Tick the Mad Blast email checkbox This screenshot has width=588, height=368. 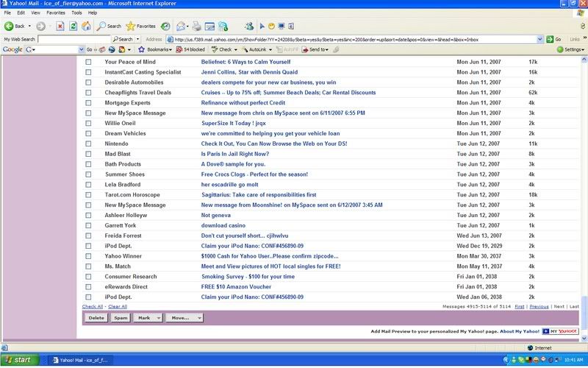[88, 154]
